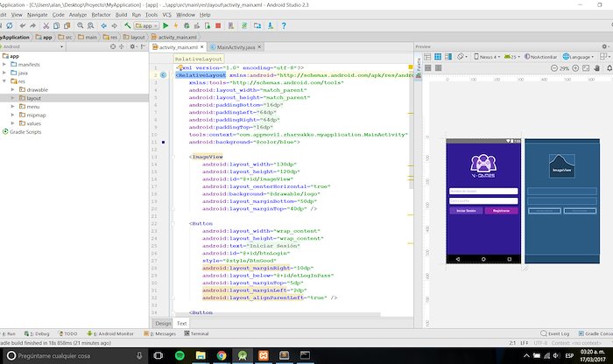
Task: Navigate back with the left arrow icon
Action: click(103, 25)
